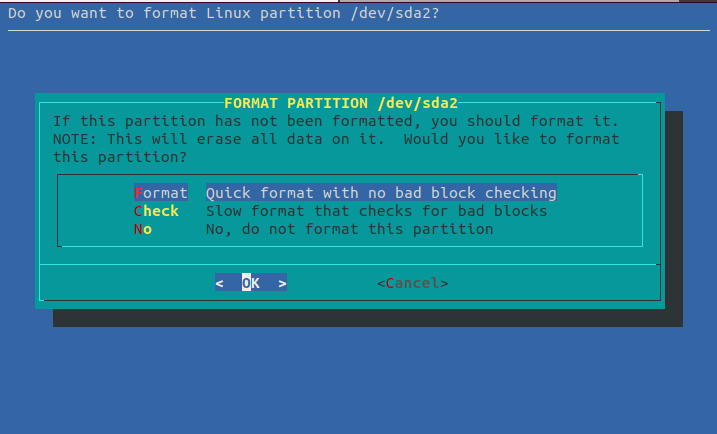717x434 pixels.
Task: Click 'No, do not format this partition' description
Action: click(349, 229)
